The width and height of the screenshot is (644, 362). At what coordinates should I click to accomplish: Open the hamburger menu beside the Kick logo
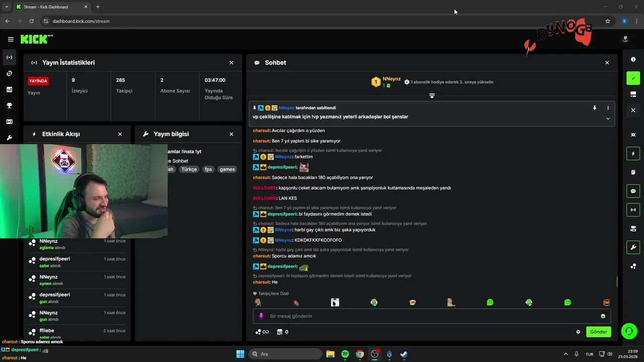[11, 39]
